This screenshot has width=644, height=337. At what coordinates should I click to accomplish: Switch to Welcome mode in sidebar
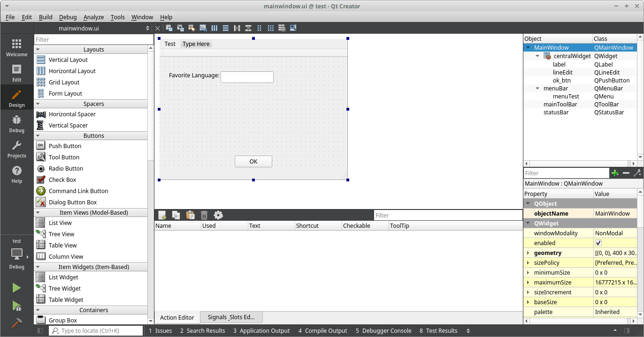pyautogui.click(x=16, y=47)
